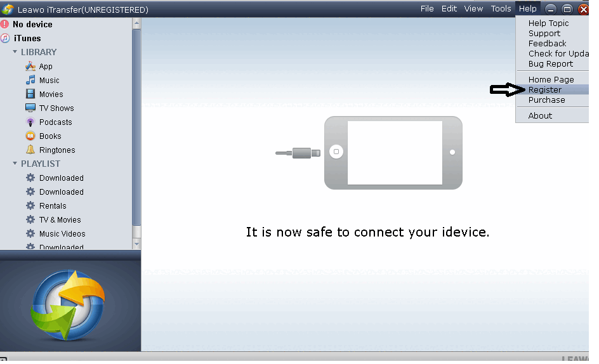This screenshot has width=599, height=364.
Task: Collapse the PLAYLIST section
Action: pyautogui.click(x=15, y=164)
